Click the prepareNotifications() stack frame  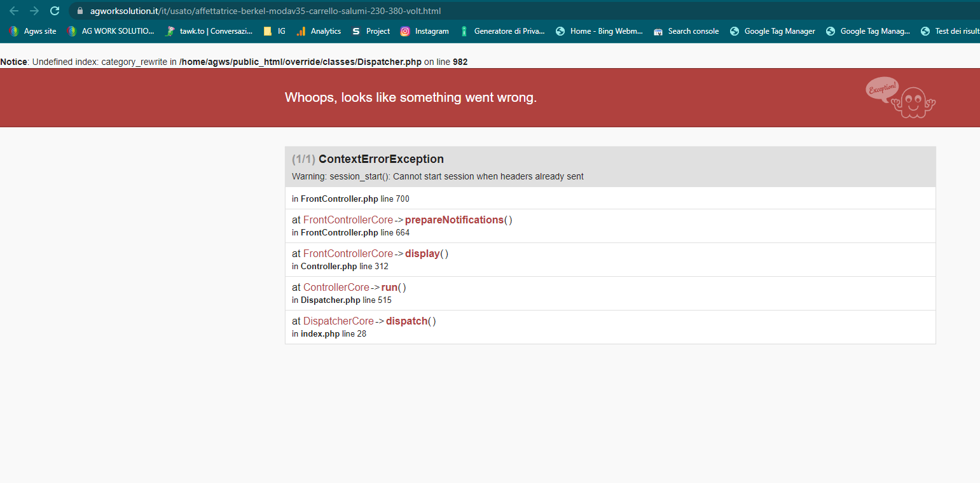611,226
